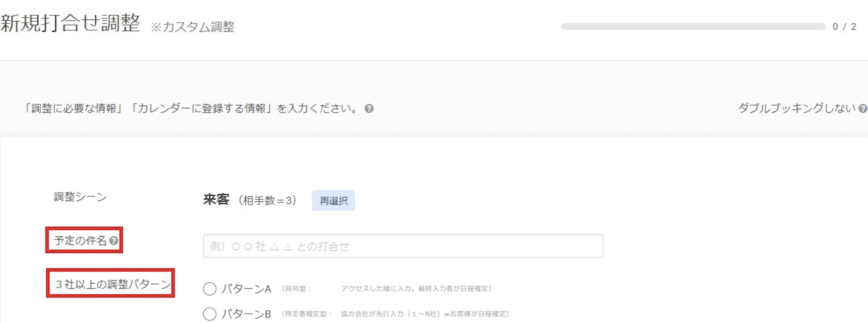Click the 来客 scene value text

click(216, 199)
